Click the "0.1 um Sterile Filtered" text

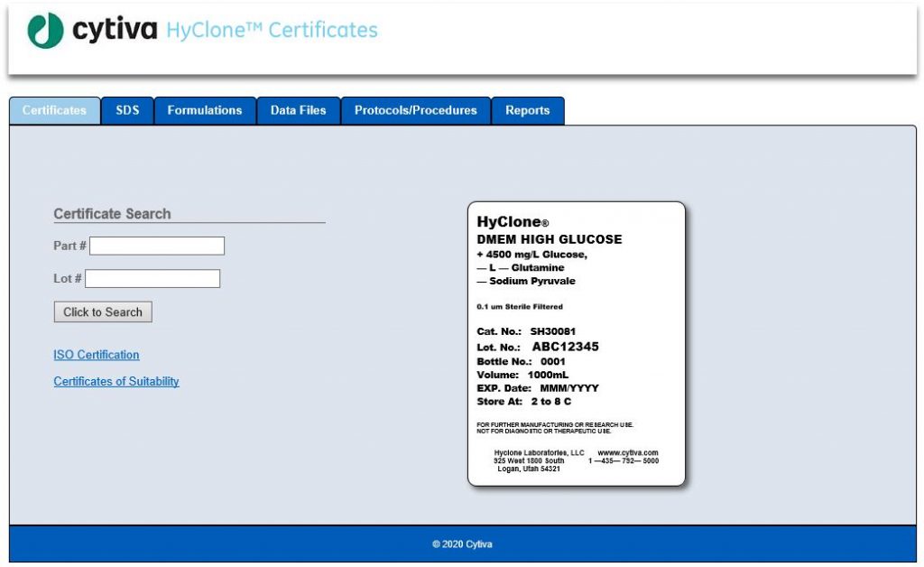[520, 306]
